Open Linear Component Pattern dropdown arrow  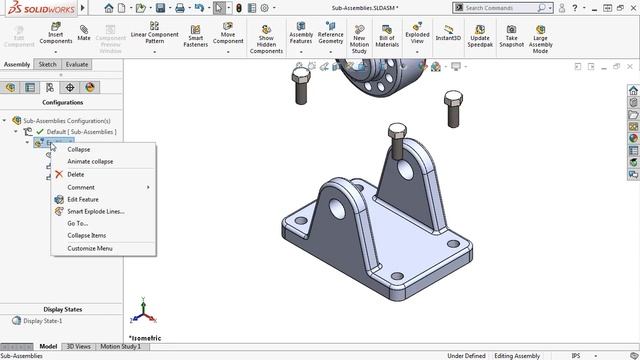coord(154,52)
